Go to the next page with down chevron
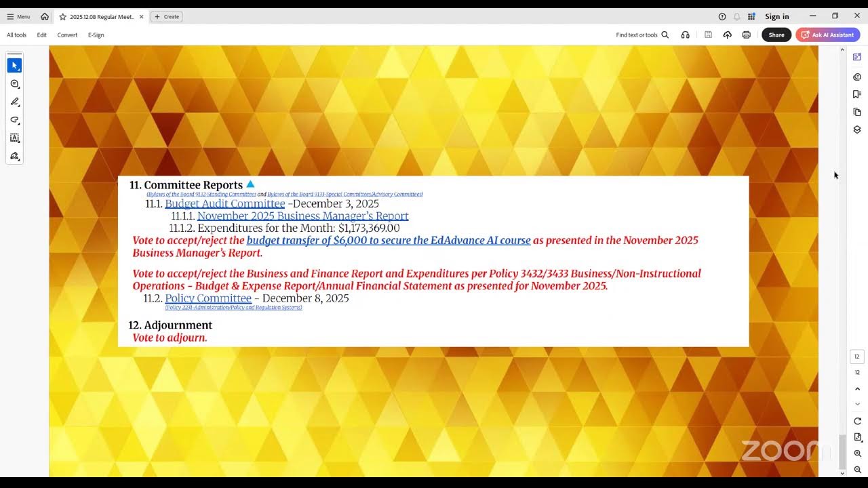Image resolution: width=868 pixels, height=488 pixels. coord(857,405)
